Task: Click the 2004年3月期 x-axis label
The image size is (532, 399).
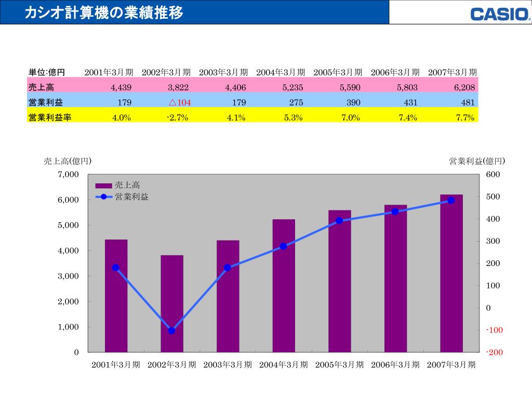Action: click(x=284, y=365)
